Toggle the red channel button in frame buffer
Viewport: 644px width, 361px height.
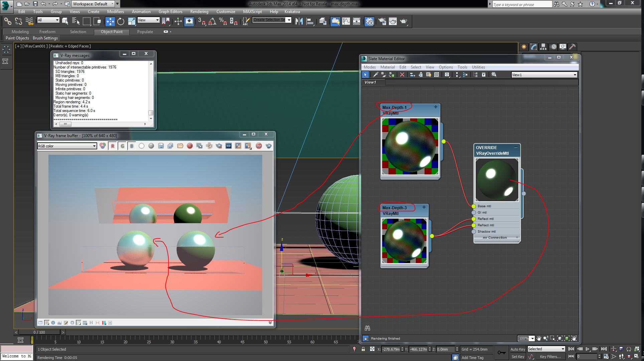(x=113, y=146)
